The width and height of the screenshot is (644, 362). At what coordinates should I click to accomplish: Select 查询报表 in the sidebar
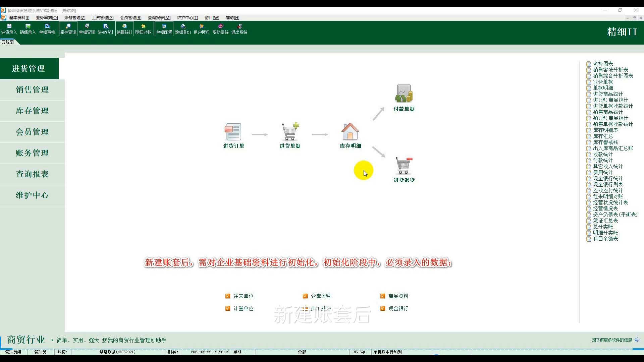pos(32,174)
